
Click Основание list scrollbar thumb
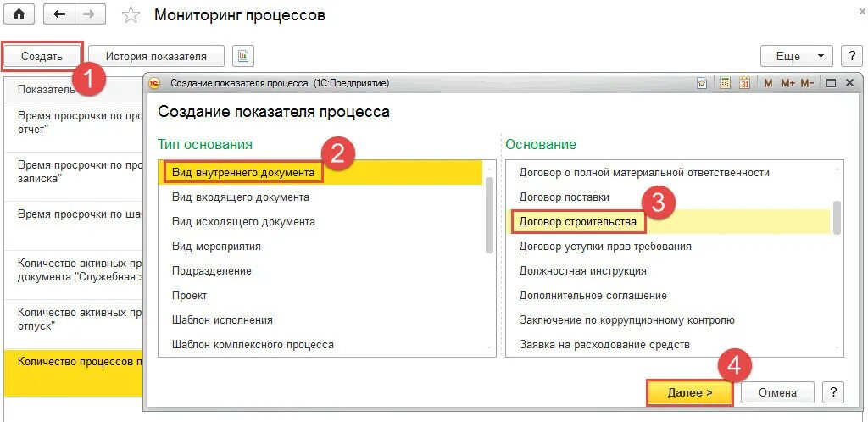pyautogui.click(x=837, y=218)
